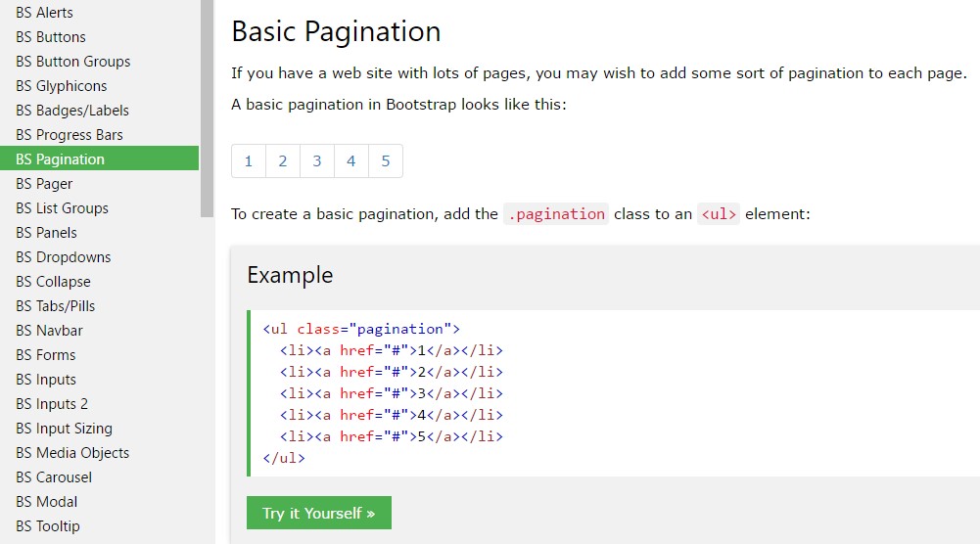Choose pagination page 5 button
The image size is (980, 544).
(386, 161)
